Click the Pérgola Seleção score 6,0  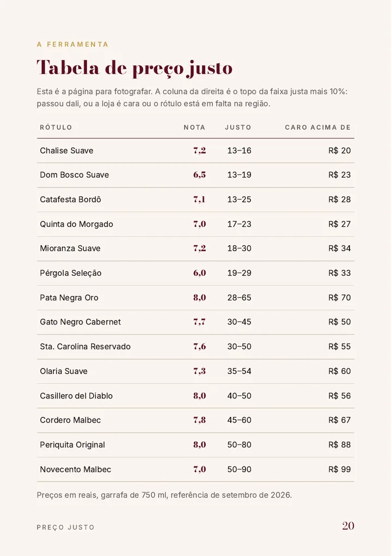[x=199, y=273]
